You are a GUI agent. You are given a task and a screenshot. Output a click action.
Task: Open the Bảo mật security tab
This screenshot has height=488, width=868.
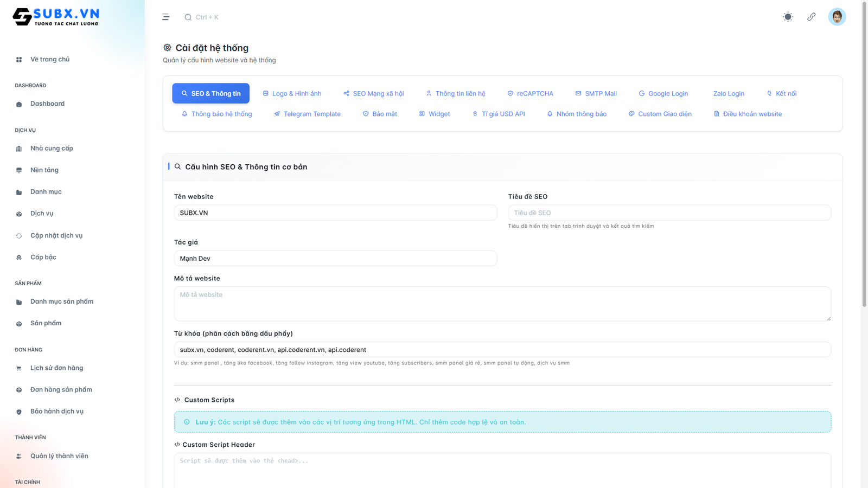(380, 114)
